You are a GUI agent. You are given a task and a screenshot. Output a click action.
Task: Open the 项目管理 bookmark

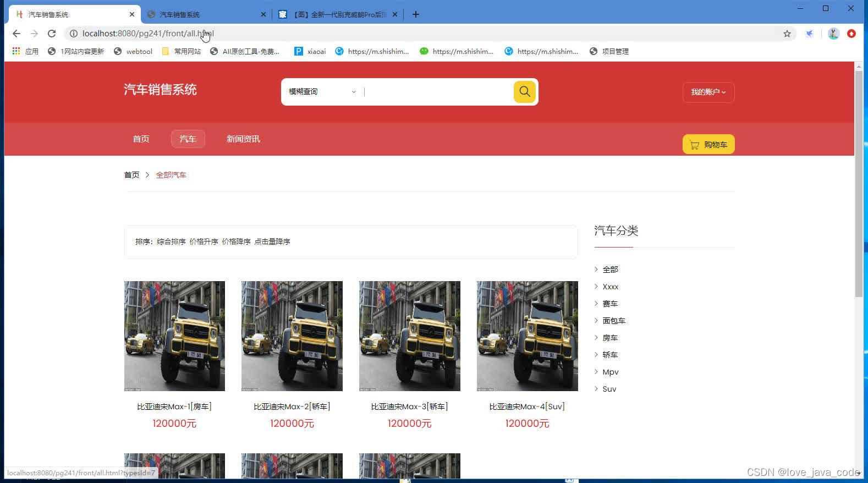pos(609,51)
